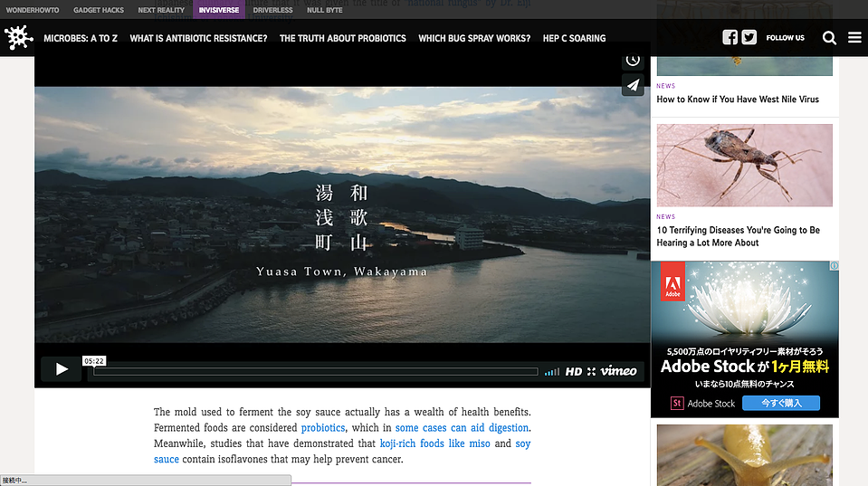The height and width of the screenshot is (486, 868).
Task: Go to WonderHowTo network tab
Action: [33, 10]
